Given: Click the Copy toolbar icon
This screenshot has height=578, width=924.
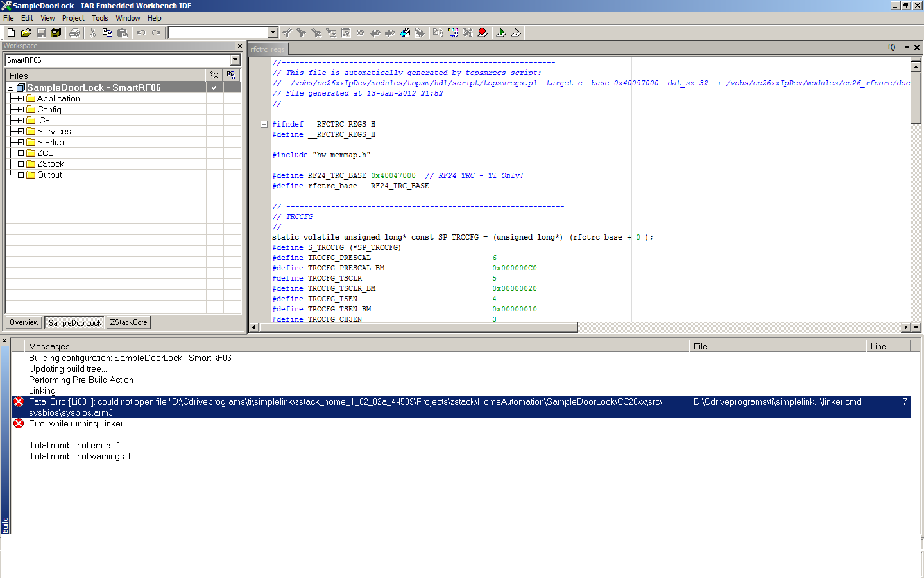Looking at the screenshot, I should (x=107, y=33).
